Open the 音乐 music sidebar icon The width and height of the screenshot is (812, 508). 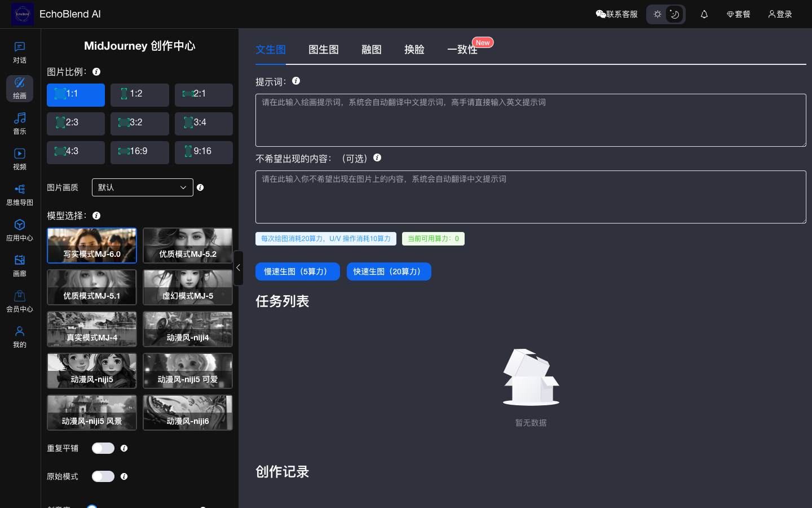(20, 124)
